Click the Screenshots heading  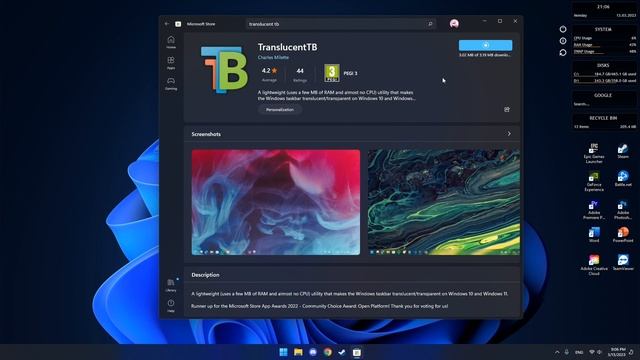tap(206, 134)
